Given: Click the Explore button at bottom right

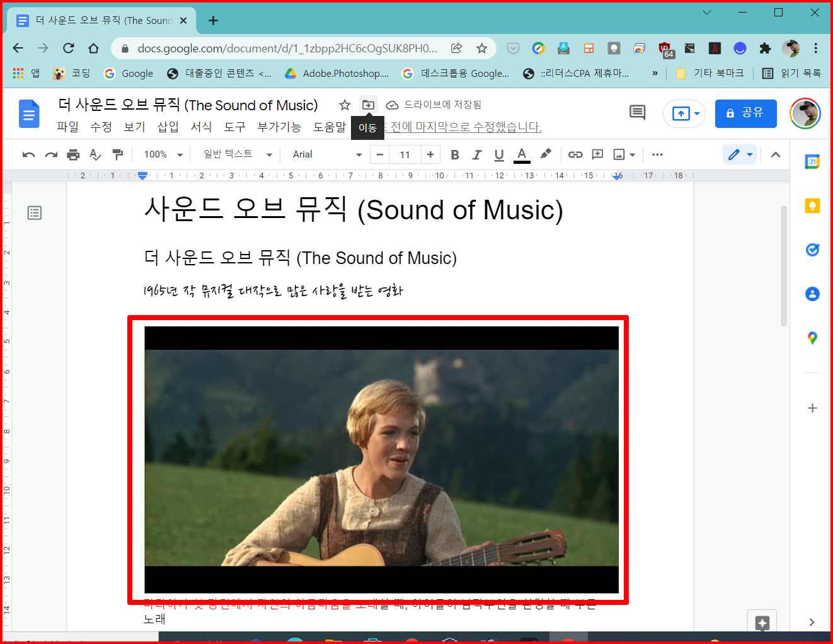Looking at the screenshot, I should [762, 623].
